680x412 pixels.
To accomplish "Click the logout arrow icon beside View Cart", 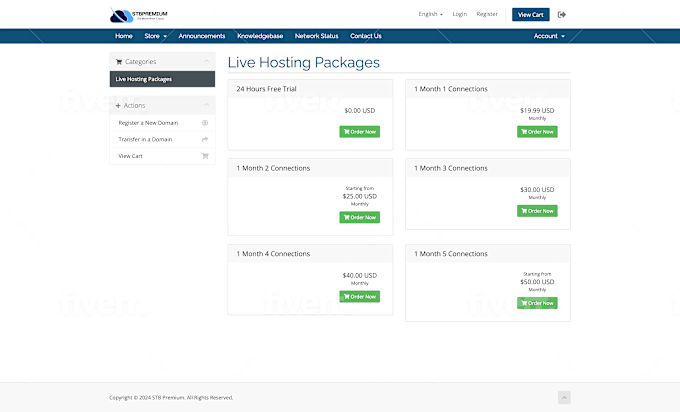I will click(x=562, y=15).
